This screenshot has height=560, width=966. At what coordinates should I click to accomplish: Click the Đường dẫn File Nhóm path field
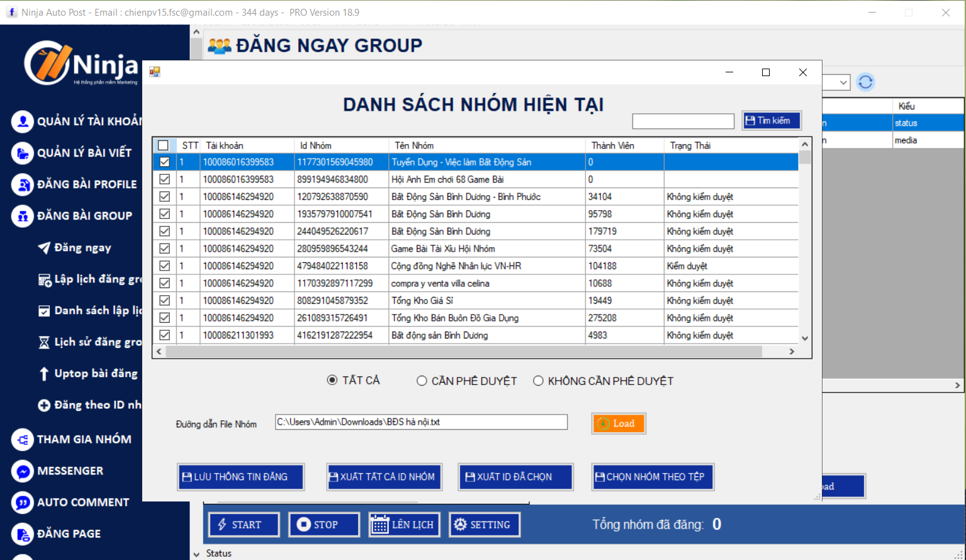coord(421,422)
